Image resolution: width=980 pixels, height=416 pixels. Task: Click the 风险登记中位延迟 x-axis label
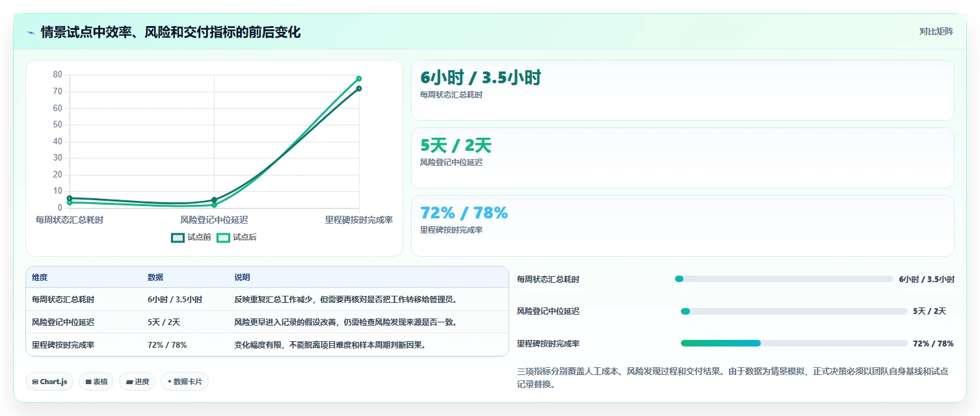(x=214, y=220)
